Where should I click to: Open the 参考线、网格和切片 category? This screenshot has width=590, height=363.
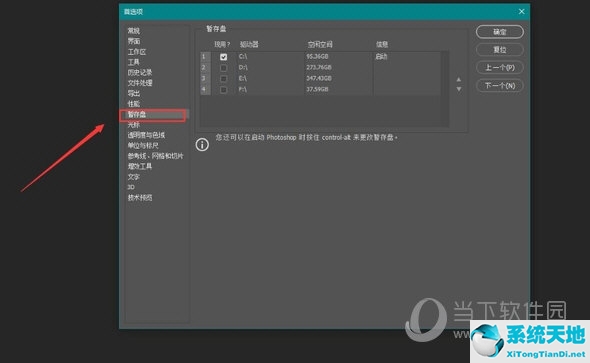tap(155, 156)
